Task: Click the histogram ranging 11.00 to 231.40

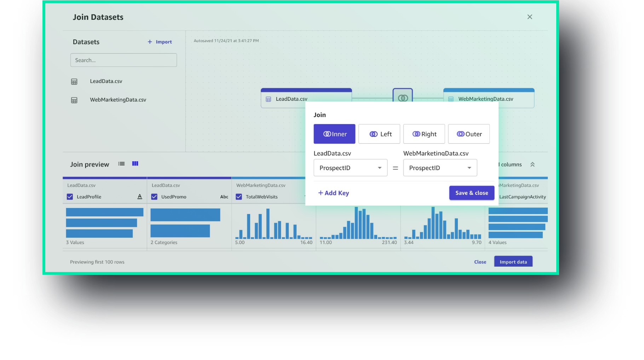Action: click(358, 223)
